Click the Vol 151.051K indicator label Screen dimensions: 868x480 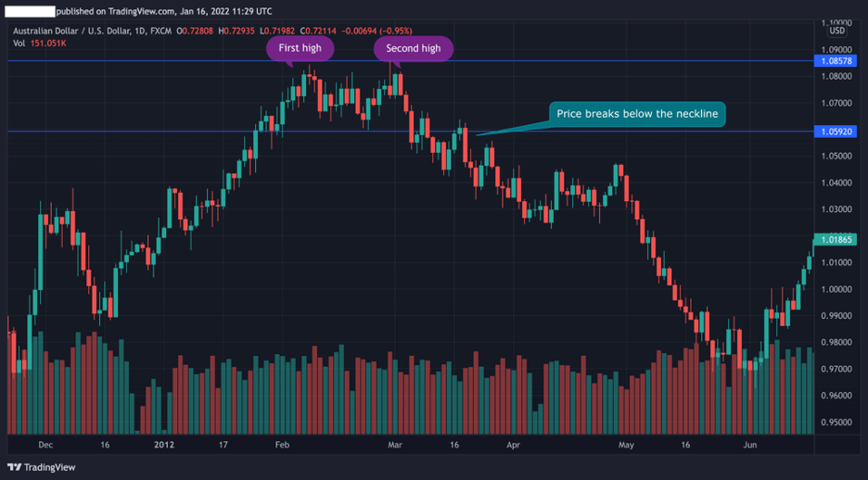[39, 43]
